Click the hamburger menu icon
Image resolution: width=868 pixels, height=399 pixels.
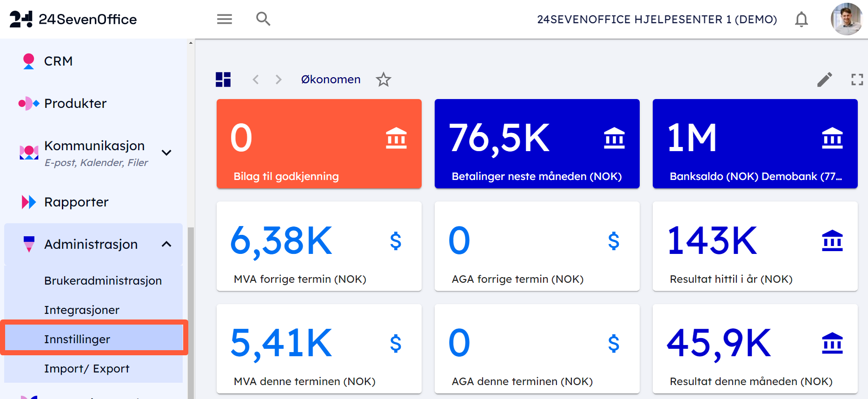(225, 19)
